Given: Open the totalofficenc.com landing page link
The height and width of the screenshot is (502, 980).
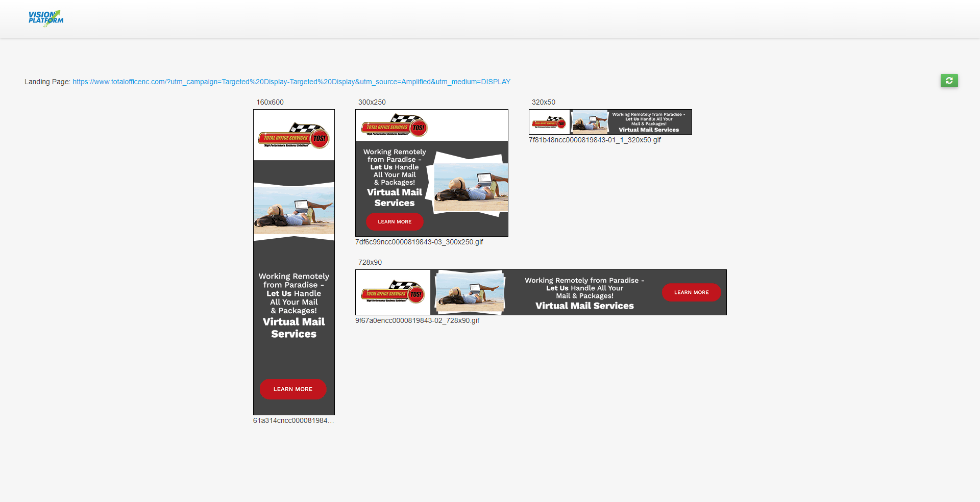Looking at the screenshot, I should [x=291, y=82].
